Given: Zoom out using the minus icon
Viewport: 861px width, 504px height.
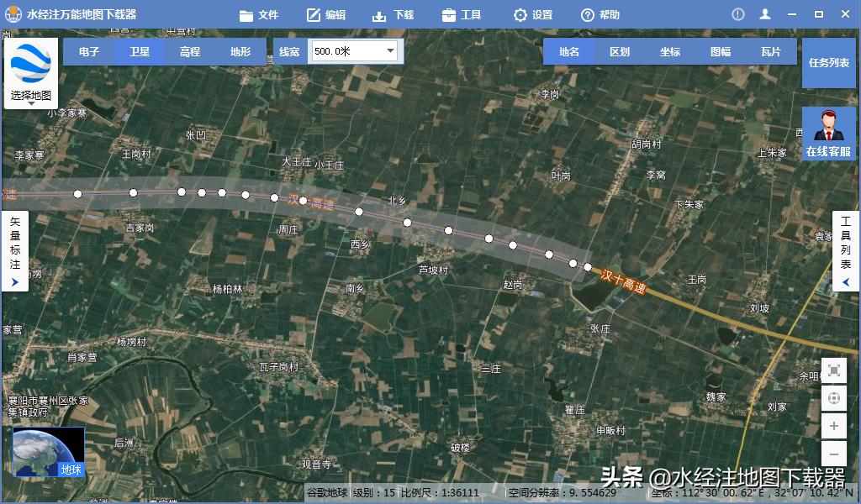Looking at the screenshot, I should pos(833,454).
